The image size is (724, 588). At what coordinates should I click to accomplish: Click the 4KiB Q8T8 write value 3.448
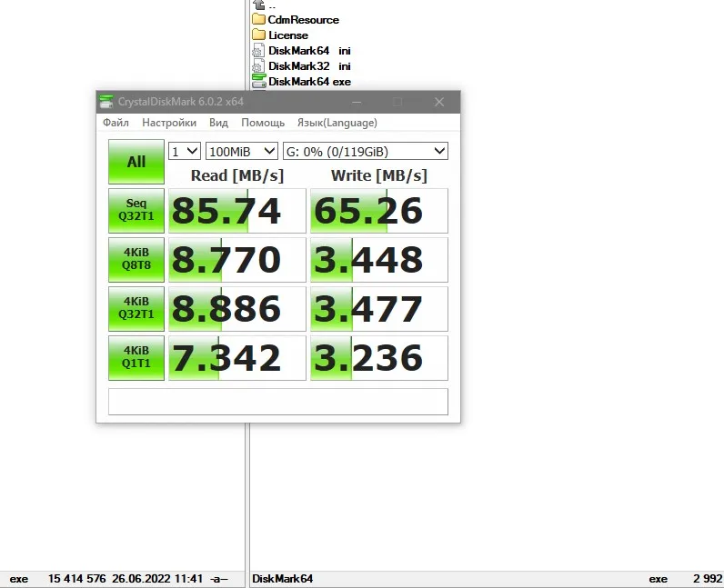pyautogui.click(x=379, y=259)
